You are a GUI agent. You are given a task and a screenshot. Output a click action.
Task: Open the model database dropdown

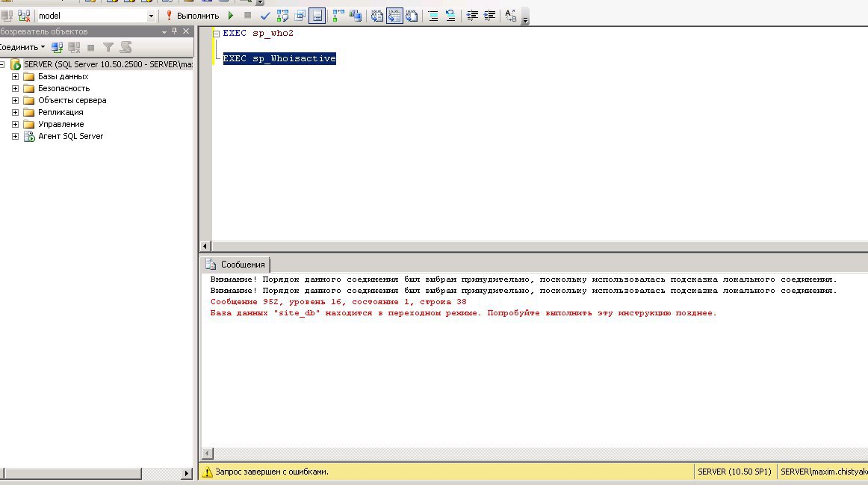coord(152,15)
